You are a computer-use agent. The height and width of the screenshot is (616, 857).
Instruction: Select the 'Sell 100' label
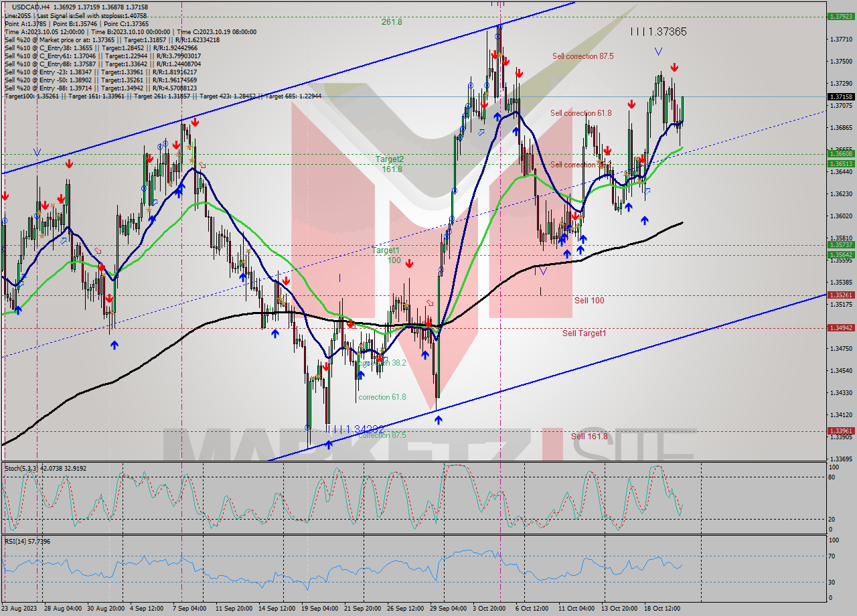pos(589,300)
